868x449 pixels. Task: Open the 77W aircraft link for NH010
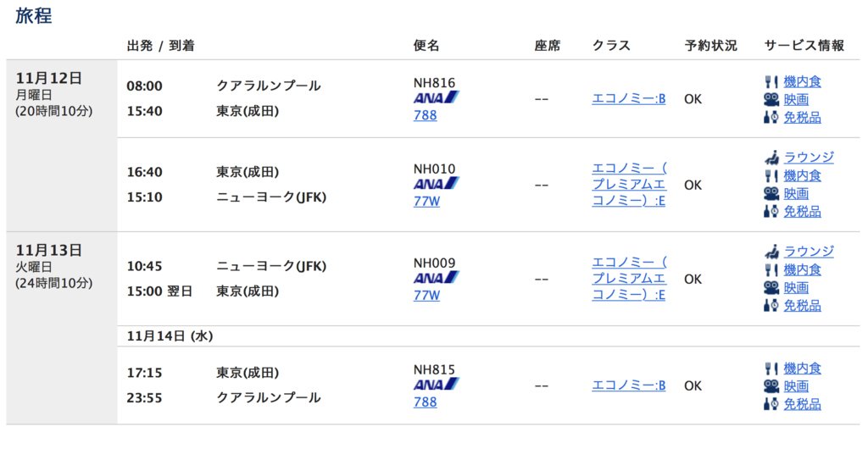pos(427,201)
